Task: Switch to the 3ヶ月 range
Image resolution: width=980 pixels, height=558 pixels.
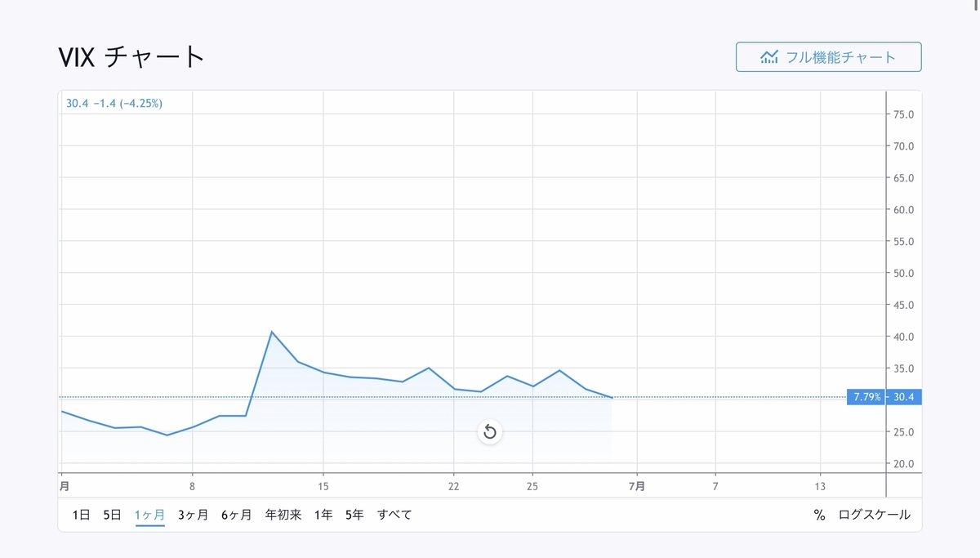Action: click(x=193, y=515)
